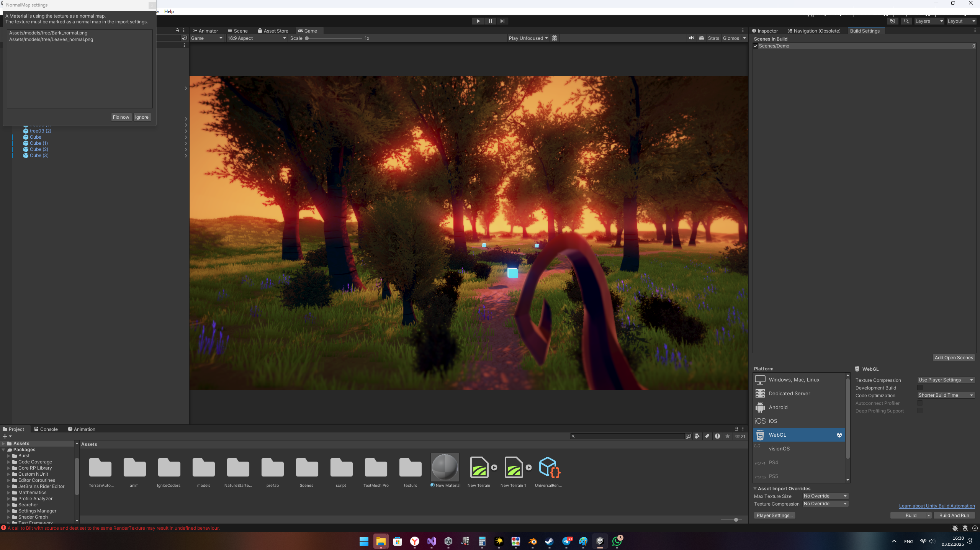980x550 pixels.
Task: Switch to the Scene tab
Action: pyautogui.click(x=237, y=31)
